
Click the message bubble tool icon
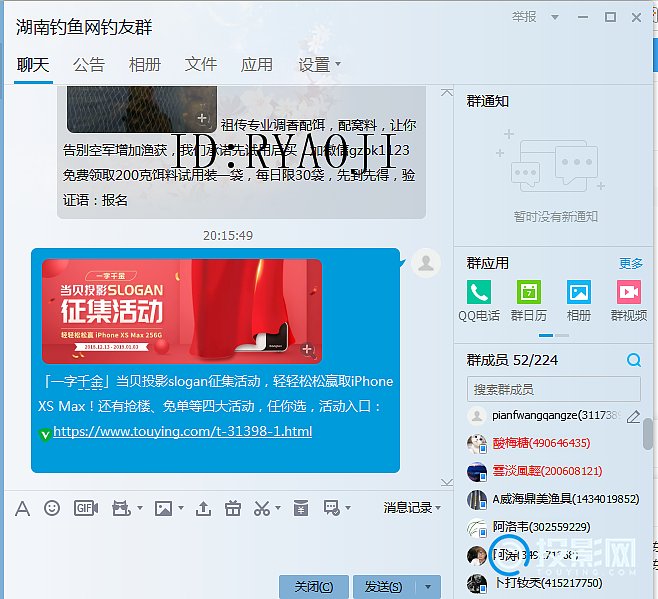332,508
